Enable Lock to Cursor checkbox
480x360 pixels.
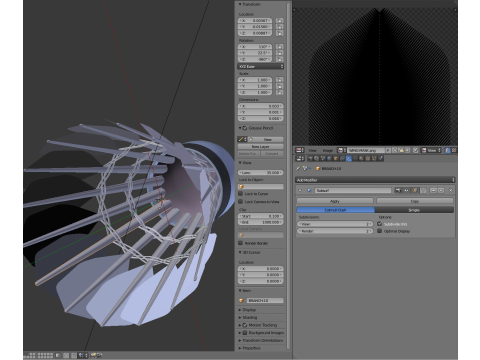pos(240,193)
